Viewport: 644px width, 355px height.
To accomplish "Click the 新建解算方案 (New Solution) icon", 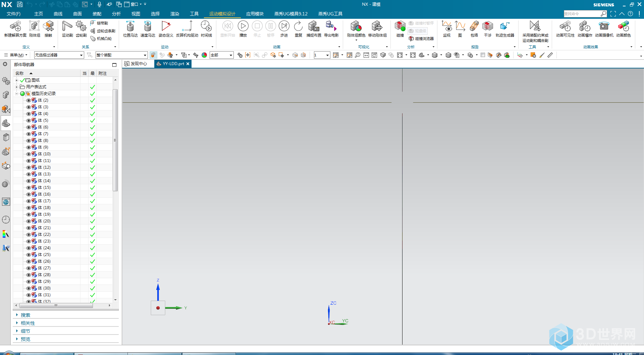I will [x=15, y=29].
